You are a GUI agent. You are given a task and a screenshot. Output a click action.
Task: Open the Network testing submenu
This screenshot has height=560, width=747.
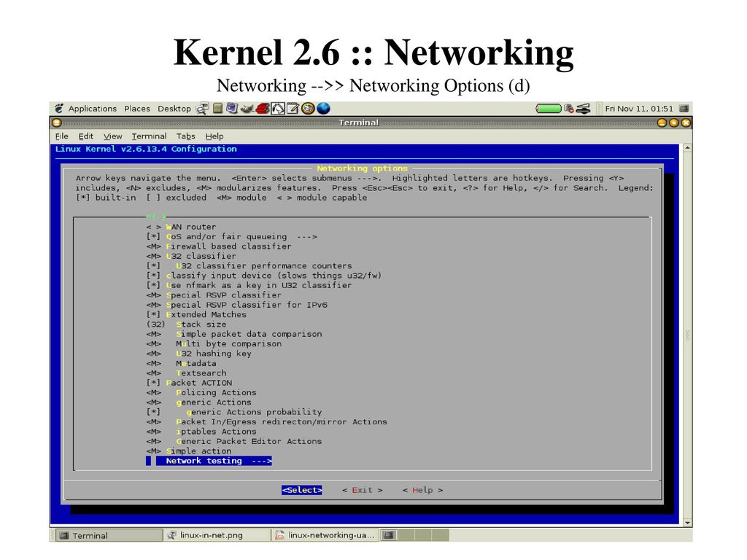click(x=209, y=461)
